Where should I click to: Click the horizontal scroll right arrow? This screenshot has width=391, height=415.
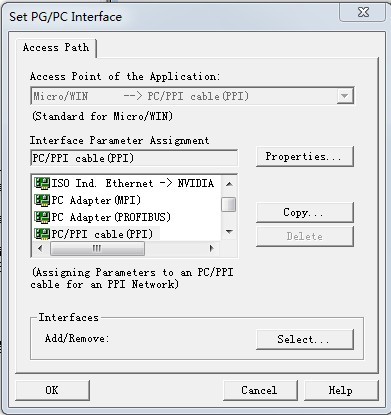[x=211, y=248]
